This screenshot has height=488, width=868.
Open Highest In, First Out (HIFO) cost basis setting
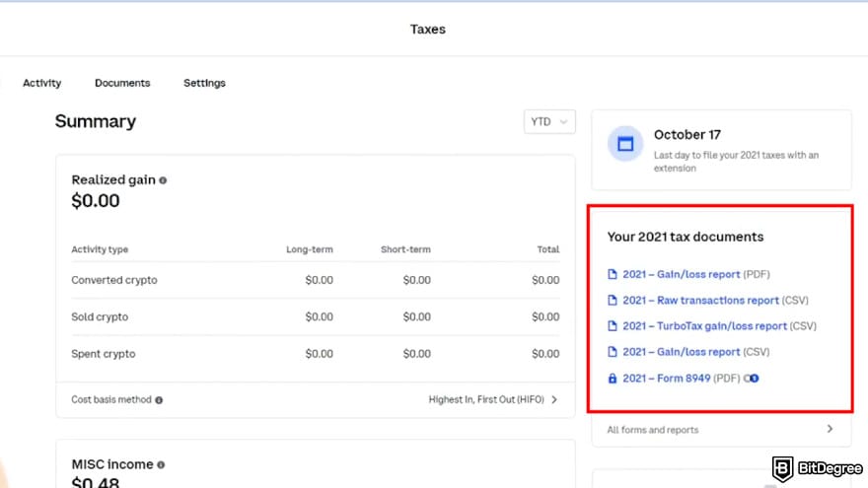point(492,399)
